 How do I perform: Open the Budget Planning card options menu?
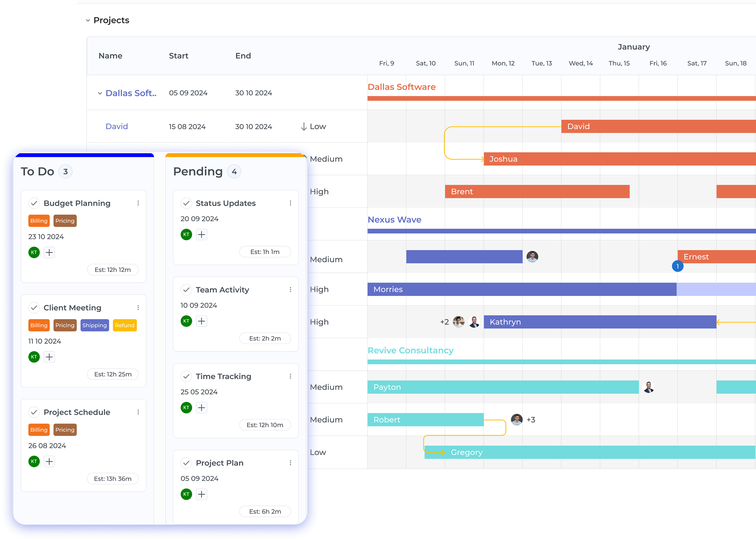138,203
